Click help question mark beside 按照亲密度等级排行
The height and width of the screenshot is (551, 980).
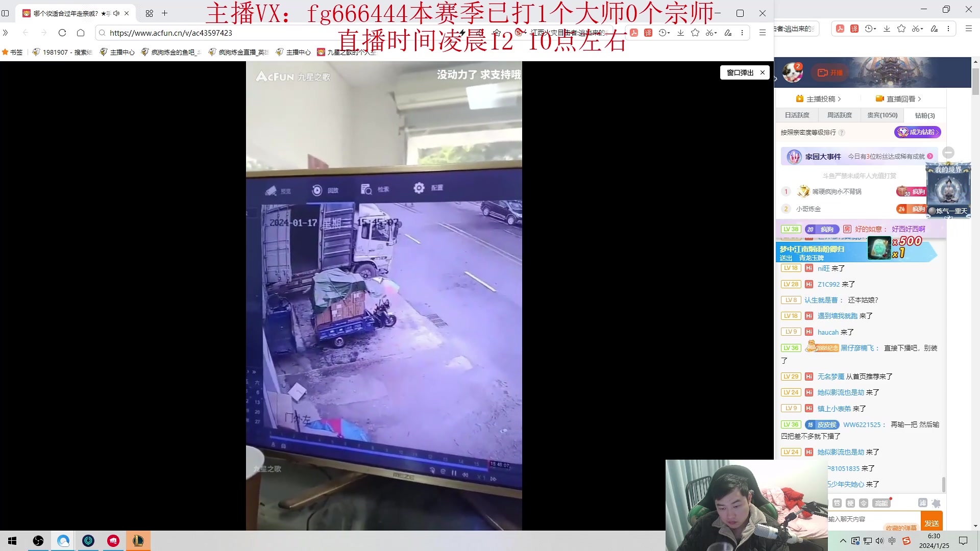point(842,133)
